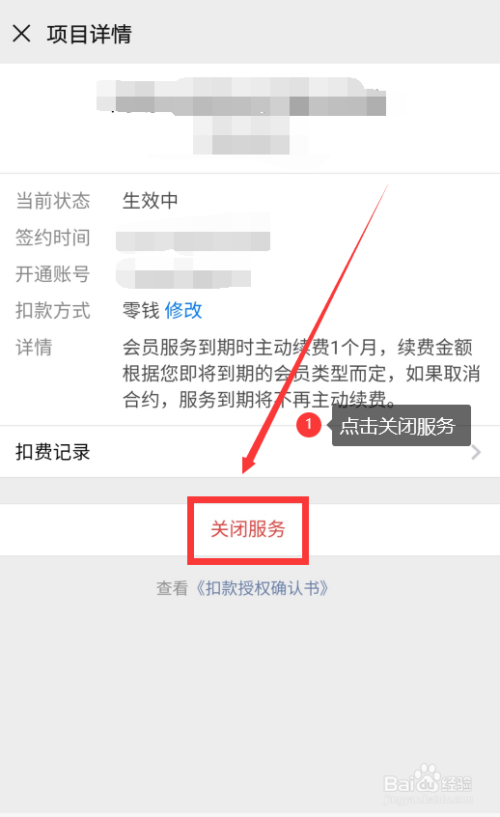Click the 零钱 payment method text
The width and height of the screenshot is (500, 817).
point(141,311)
